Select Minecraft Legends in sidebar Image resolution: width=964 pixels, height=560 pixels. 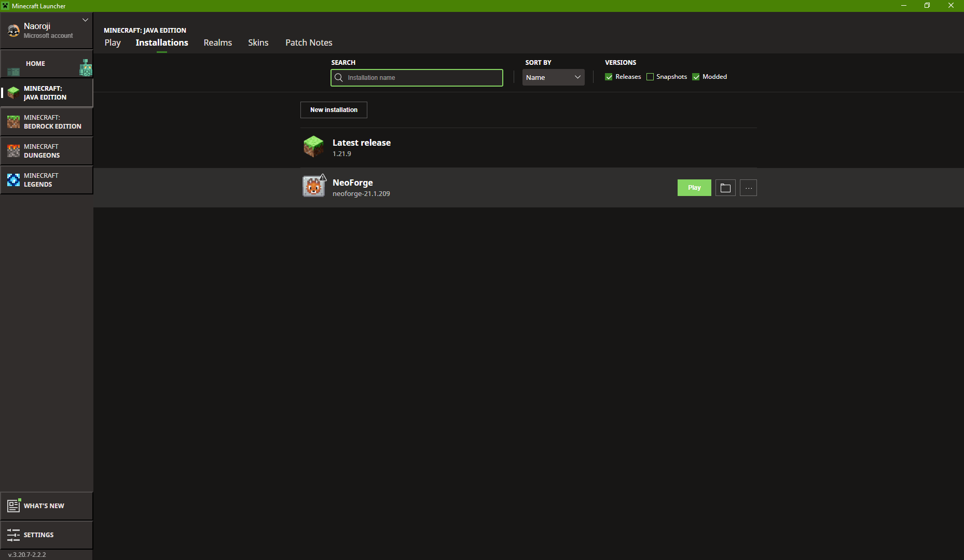point(47,180)
